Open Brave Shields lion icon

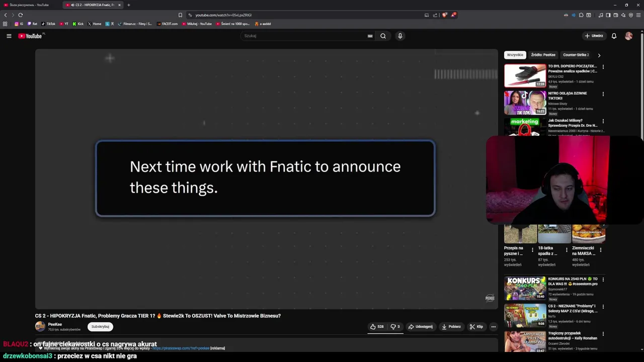tap(444, 15)
